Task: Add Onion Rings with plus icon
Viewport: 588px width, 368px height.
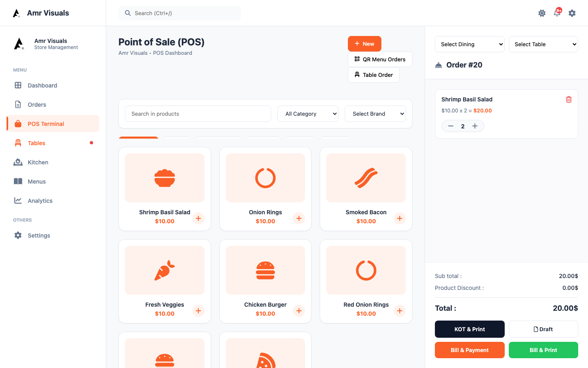Action: click(299, 218)
